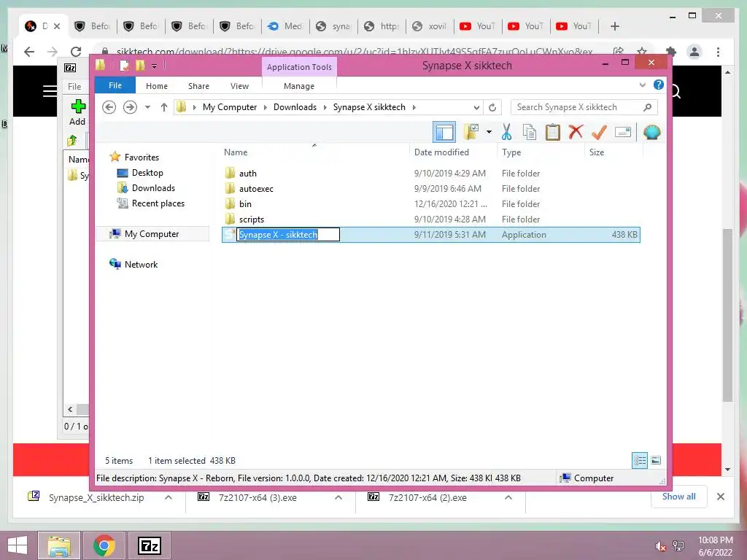Open the File ribbon tab
The width and height of the screenshot is (747, 560).
115,86
